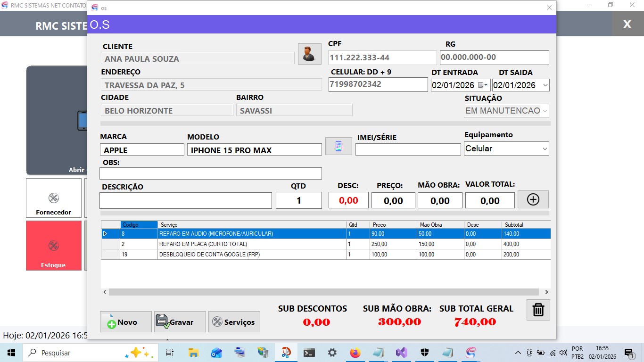The width and height of the screenshot is (644, 362).
Task: Select the DESBLOQUEIO DE CONTA GOOGLE row
Action: (x=252, y=255)
